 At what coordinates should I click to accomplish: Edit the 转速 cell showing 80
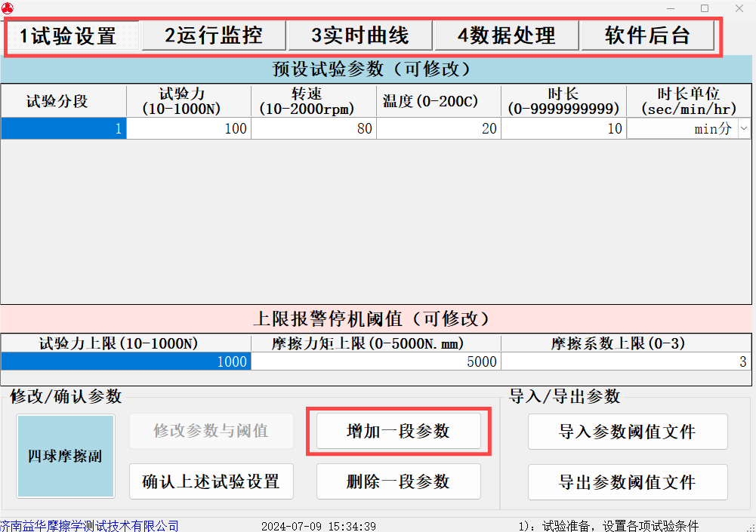[x=313, y=129]
